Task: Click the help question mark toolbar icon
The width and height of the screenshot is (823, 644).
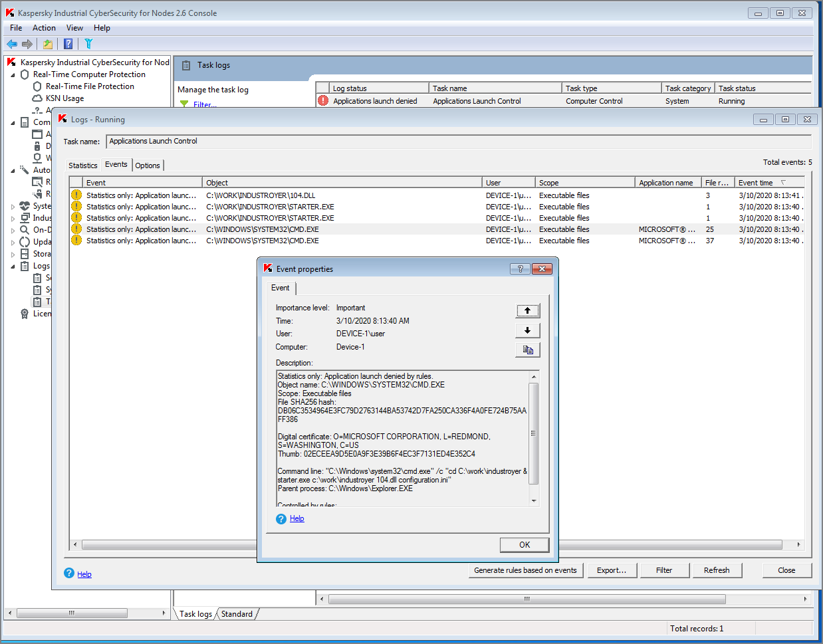Action: [68, 44]
